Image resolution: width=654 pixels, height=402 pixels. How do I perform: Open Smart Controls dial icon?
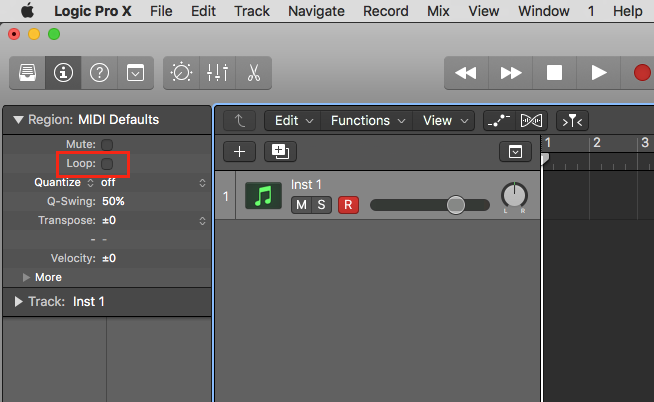(x=182, y=73)
